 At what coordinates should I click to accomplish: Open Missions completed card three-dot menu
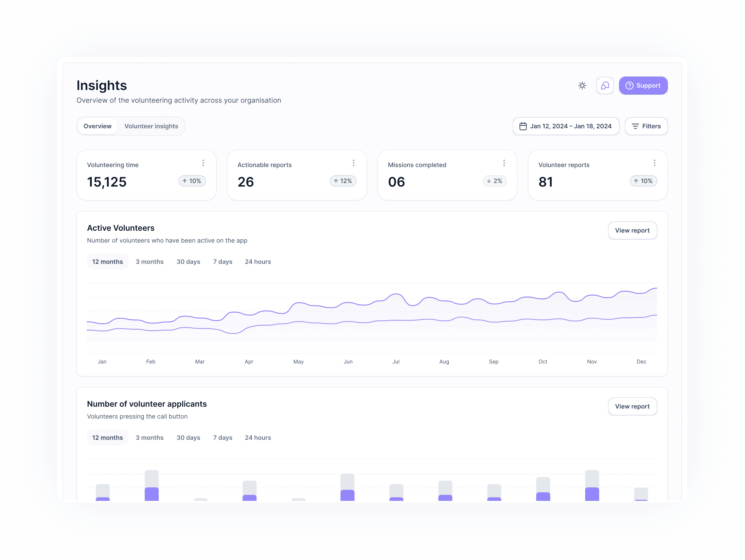click(504, 163)
